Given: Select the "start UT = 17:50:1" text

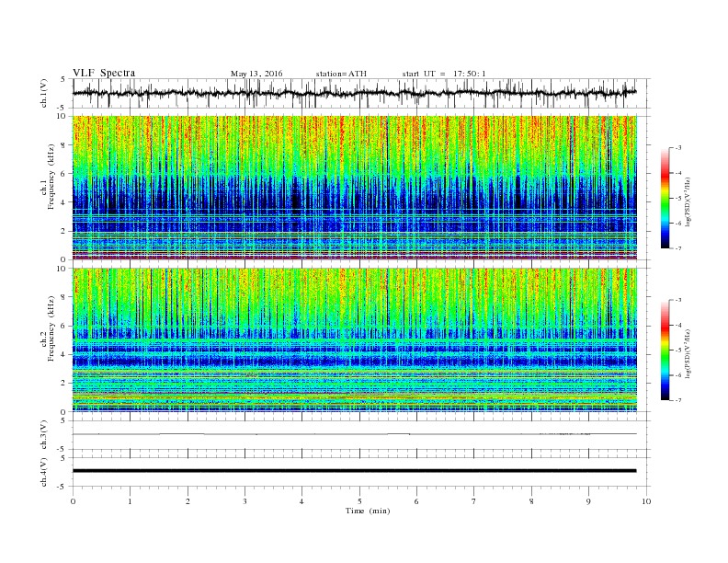Looking at the screenshot, I should pos(444,74).
